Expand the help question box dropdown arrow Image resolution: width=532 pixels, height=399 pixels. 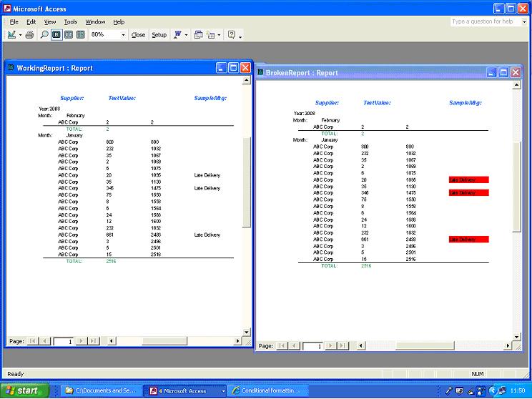pos(524,21)
